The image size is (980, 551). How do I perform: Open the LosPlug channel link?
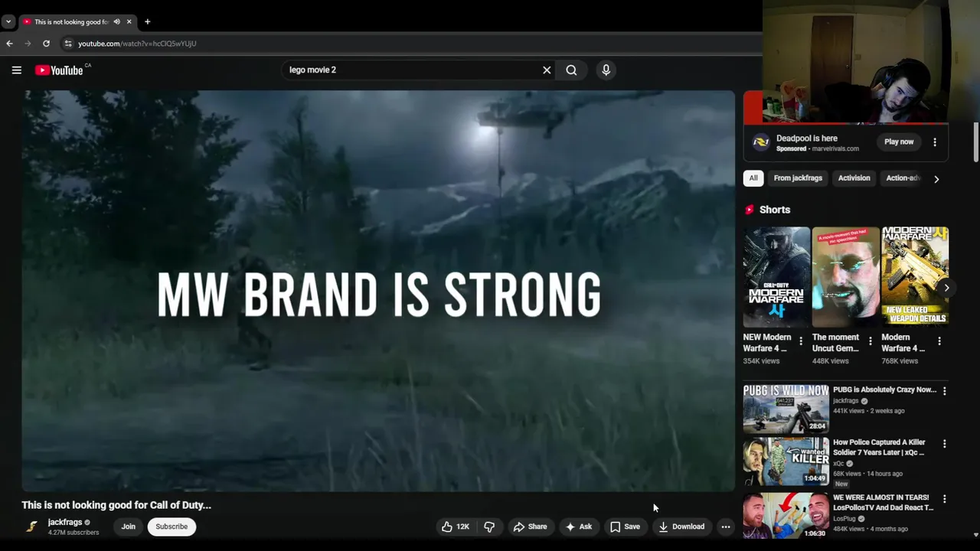coord(844,519)
